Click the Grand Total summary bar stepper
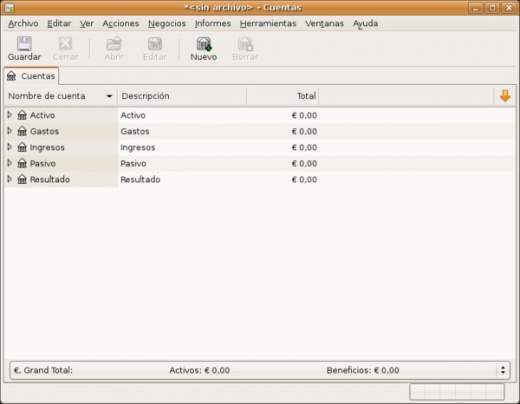 (x=503, y=370)
